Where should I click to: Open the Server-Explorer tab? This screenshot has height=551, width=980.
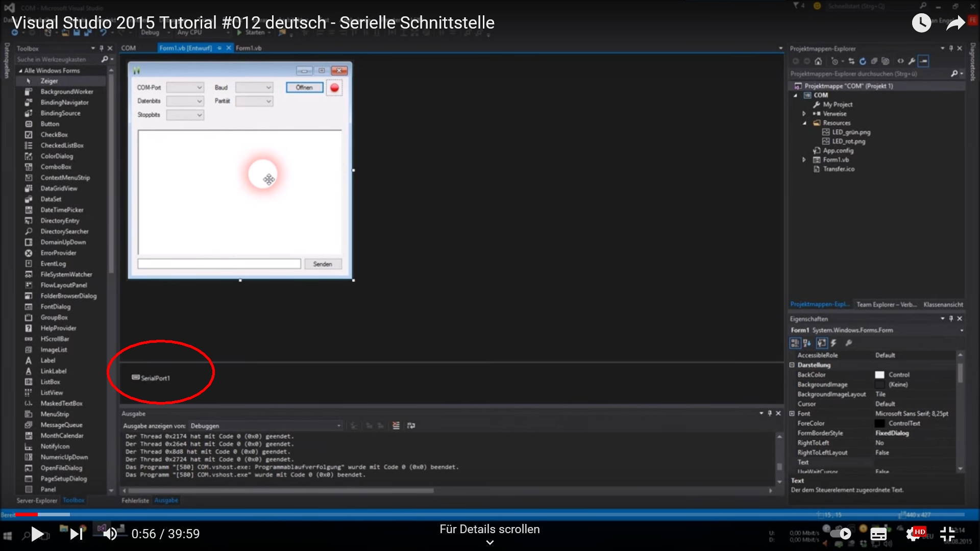click(37, 500)
